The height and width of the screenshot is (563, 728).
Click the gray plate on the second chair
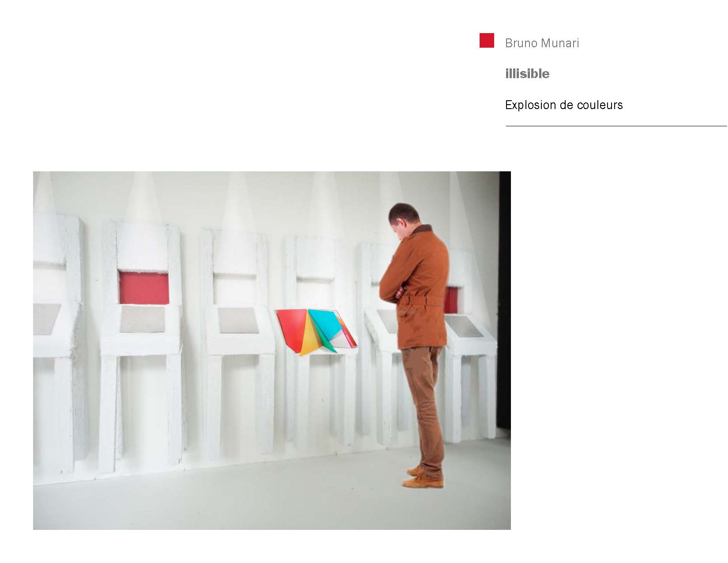click(142, 319)
